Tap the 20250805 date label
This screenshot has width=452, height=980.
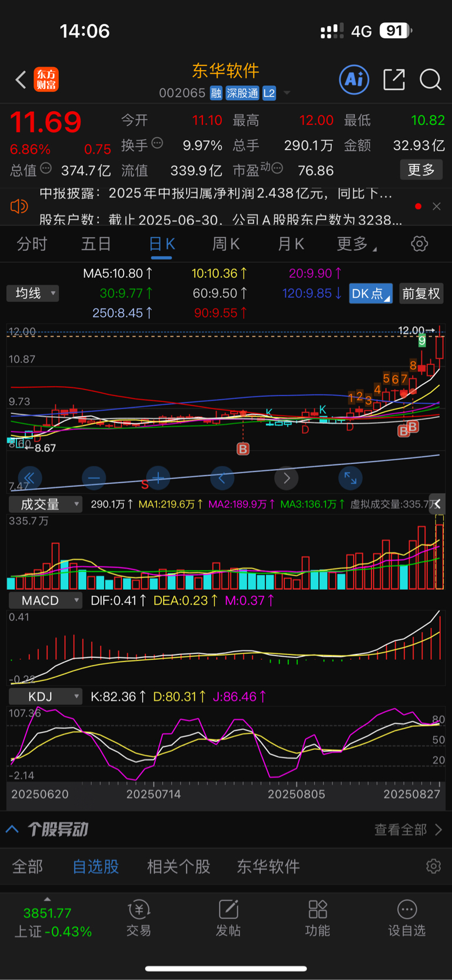297,794
